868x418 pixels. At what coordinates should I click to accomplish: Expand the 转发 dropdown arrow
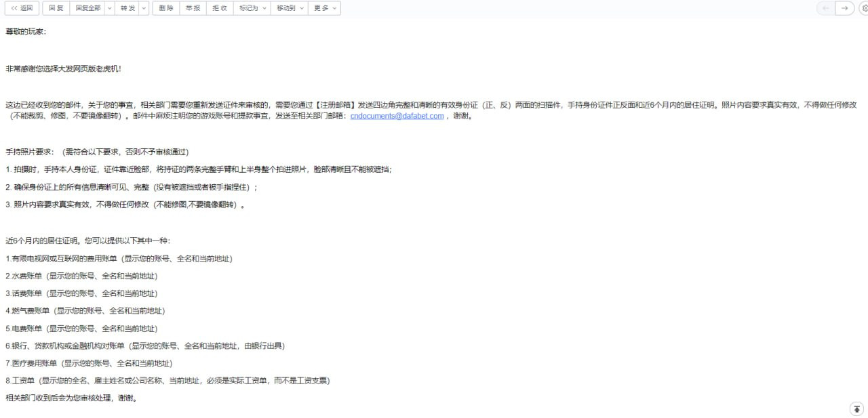click(x=144, y=8)
